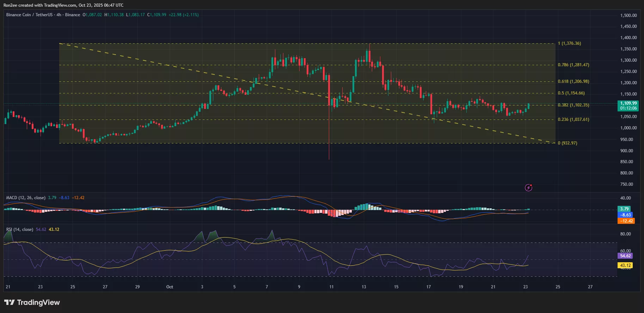This screenshot has width=644, height=313.
Task: Click the green MACD histogram value tag 3.79
Action: coord(624,209)
